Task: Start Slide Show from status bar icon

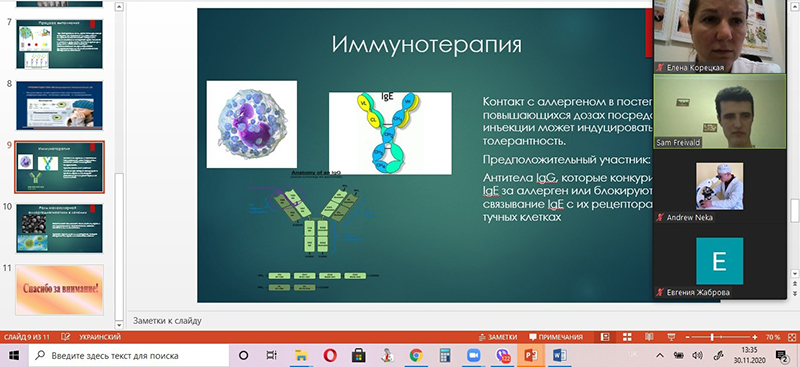Action: pyautogui.click(x=671, y=337)
